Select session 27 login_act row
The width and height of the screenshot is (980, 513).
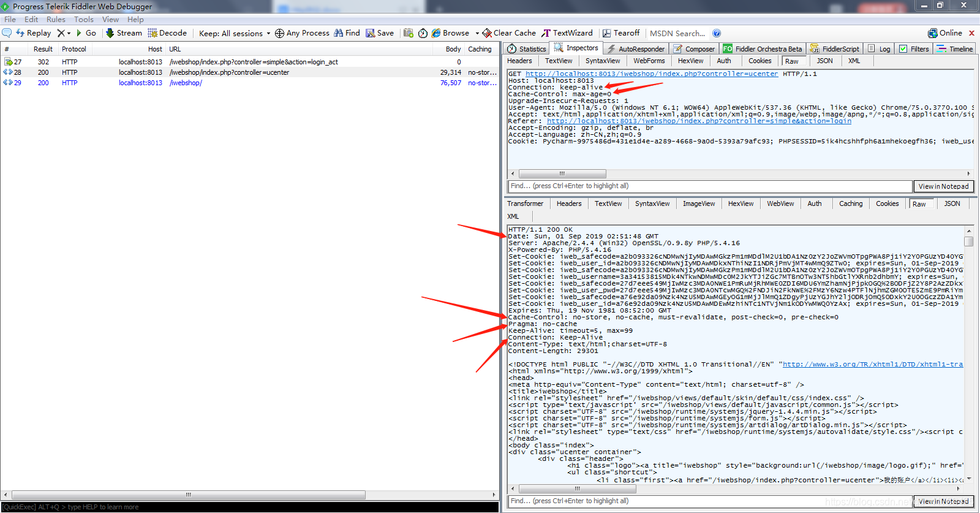(x=250, y=62)
